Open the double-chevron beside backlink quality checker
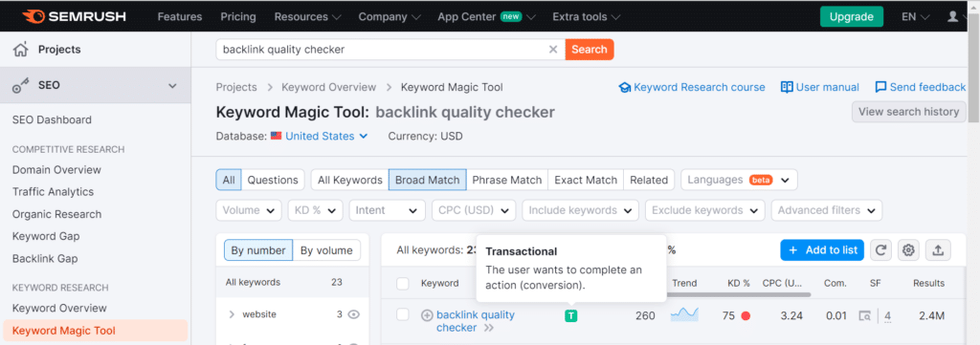Viewport: 980px width, 345px height. (x=488, y=328)
